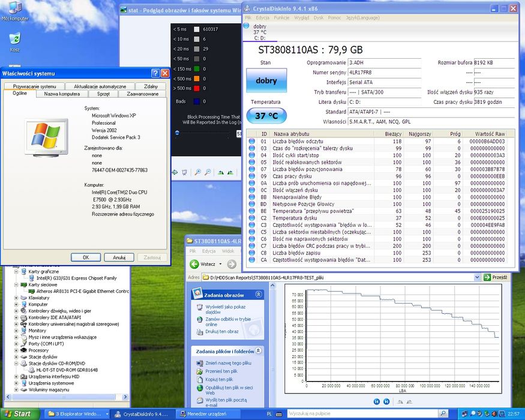The width and height of the screenshot is (525, 420).
Task: Switch to the Przywracanie systemu tab
Action: point(34,86)
